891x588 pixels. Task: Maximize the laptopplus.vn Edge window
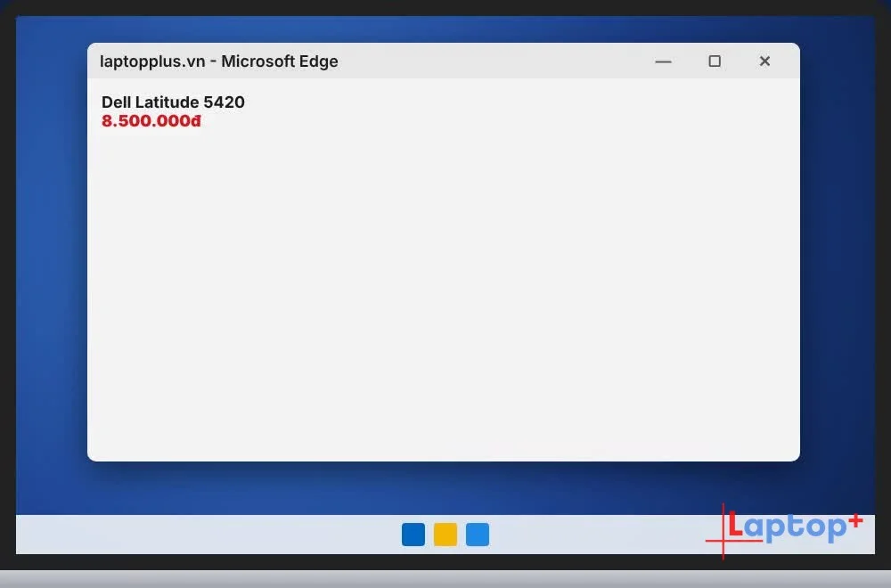pyautogui.click(x=715, y=61)
